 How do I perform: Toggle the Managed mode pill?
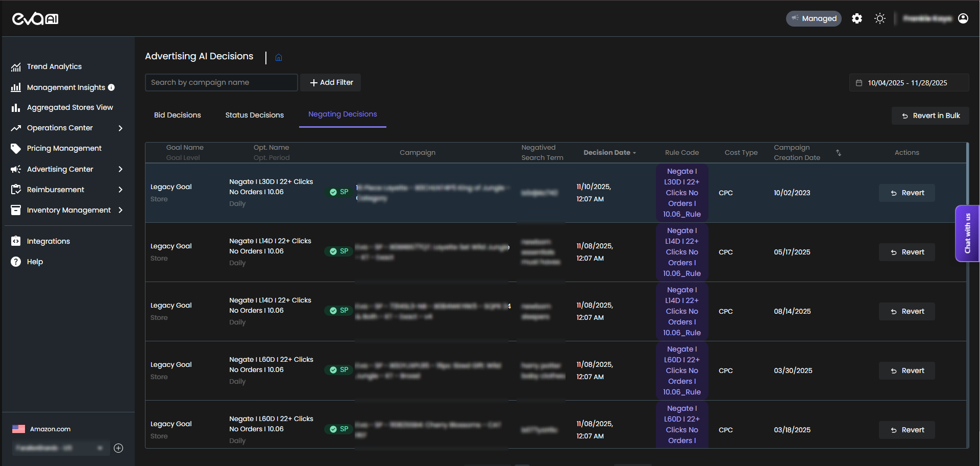pyautogui.click(x=814, y=19)
